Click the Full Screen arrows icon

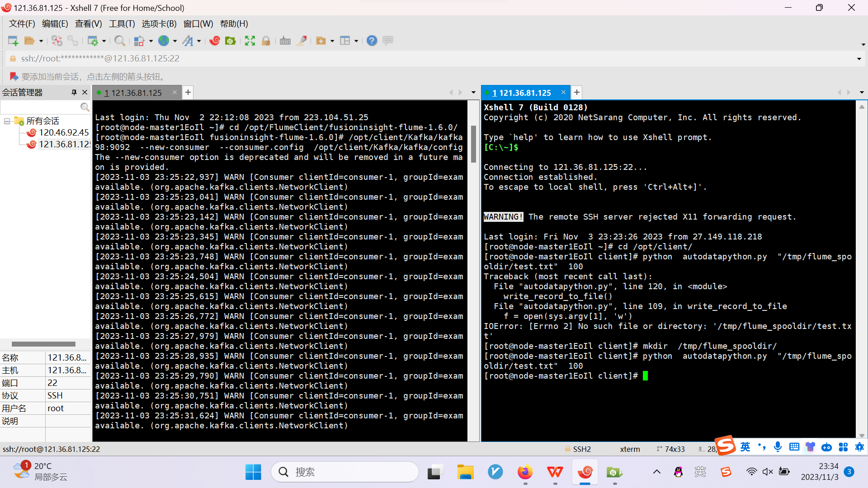(250, 41)
